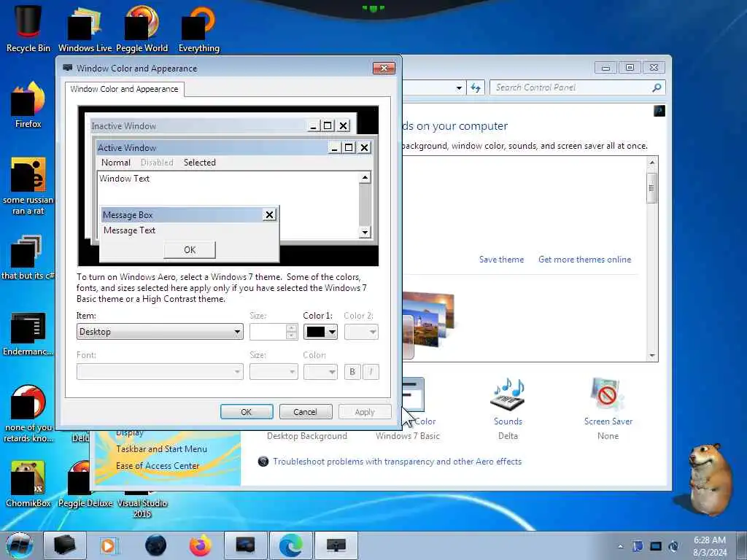The width and height of the screenshot is (747, 560).
Task: Launch Firefox from the desktop
Action: [x=28, y=105]
